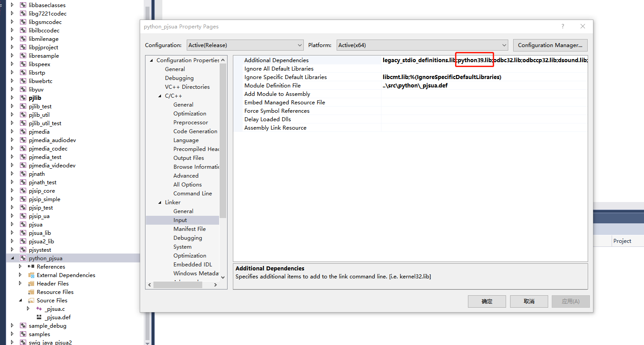Open the Platform dropdown
Image resolution: width=644 pixels, height=345 pixels.
(x=422, y=45)
